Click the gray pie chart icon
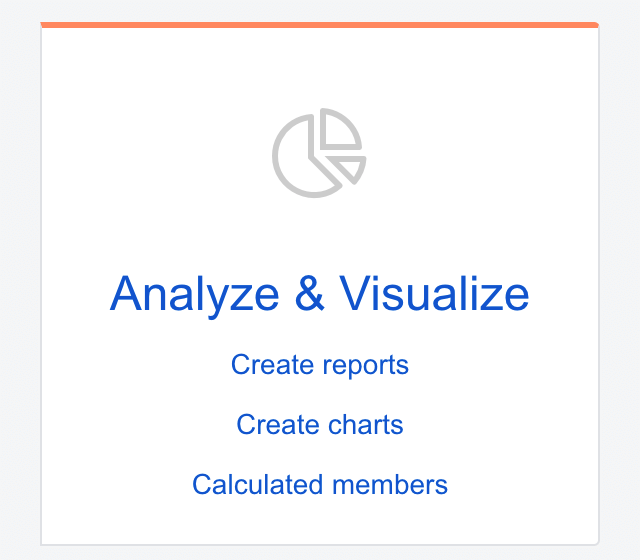 point(319,153)
